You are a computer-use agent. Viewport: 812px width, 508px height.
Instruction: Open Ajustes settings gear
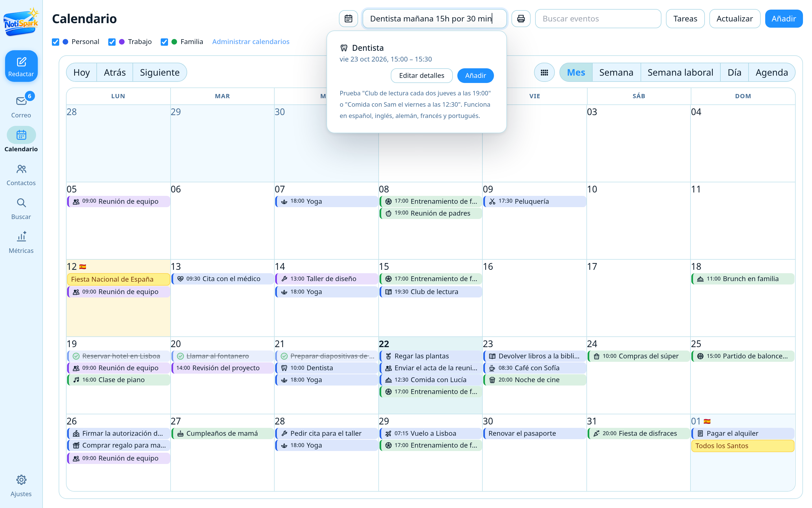(21, 485)
